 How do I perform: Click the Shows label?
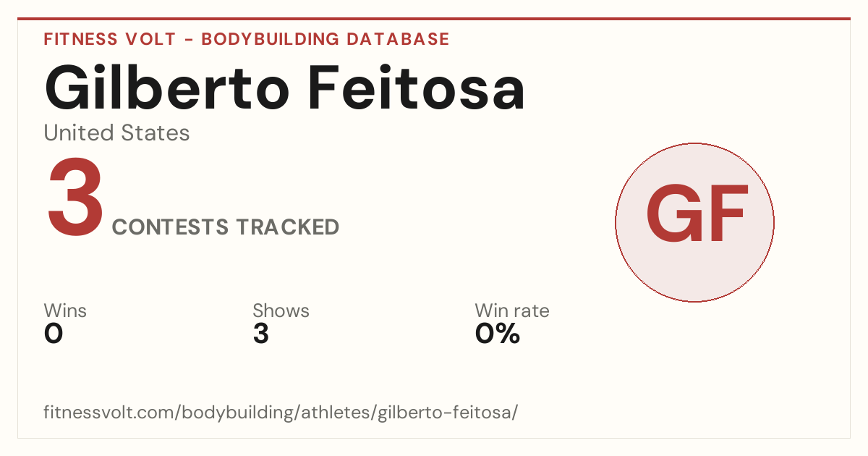(x=281, y=311)
